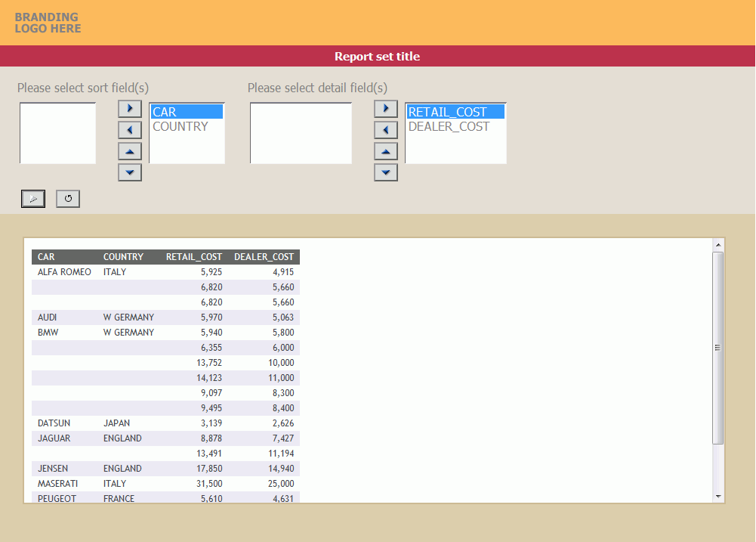Click the detail fields move-down arrow button
This screenshot has width=756, height=542.
coord(386,172)
